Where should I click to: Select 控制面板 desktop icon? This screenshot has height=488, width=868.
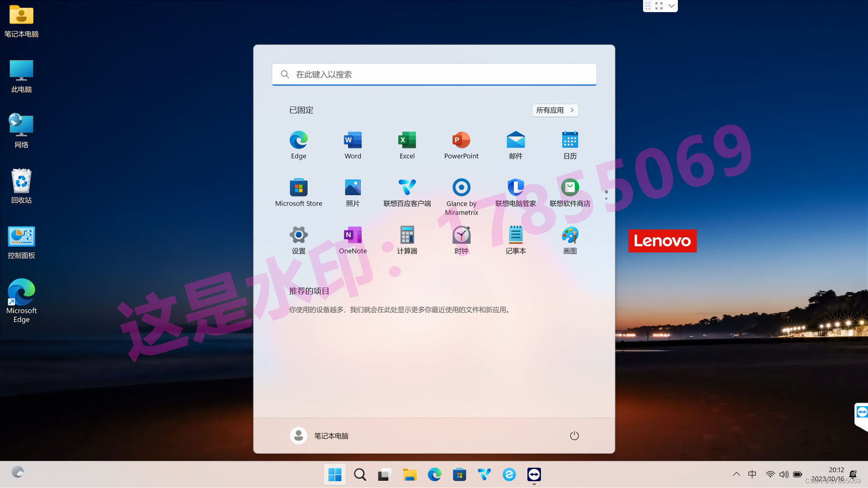point(21,243)
